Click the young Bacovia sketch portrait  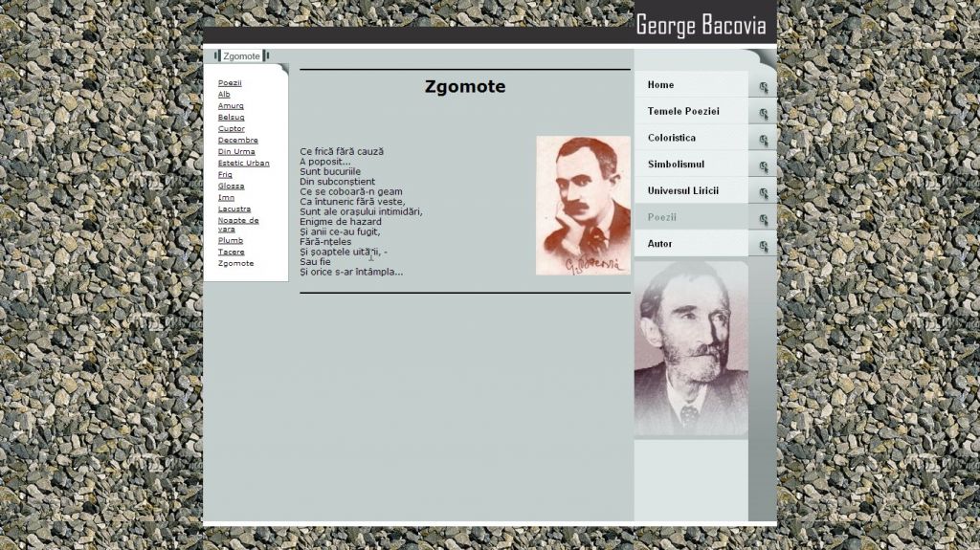click(583, 205)
